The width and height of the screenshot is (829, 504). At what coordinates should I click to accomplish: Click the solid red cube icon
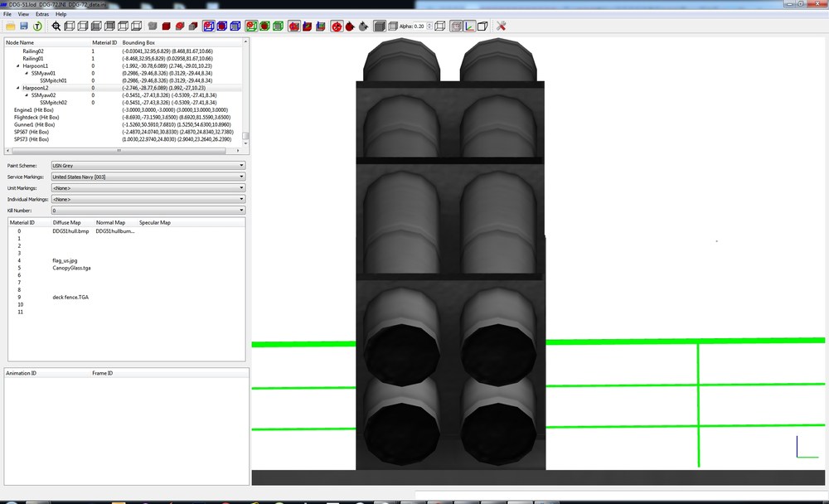[x=166, y=26]
